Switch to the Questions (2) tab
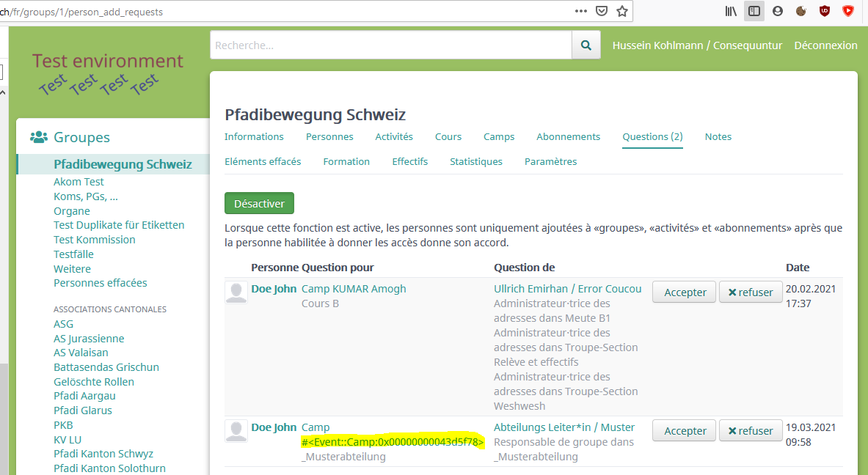 [x=652, y=136]
